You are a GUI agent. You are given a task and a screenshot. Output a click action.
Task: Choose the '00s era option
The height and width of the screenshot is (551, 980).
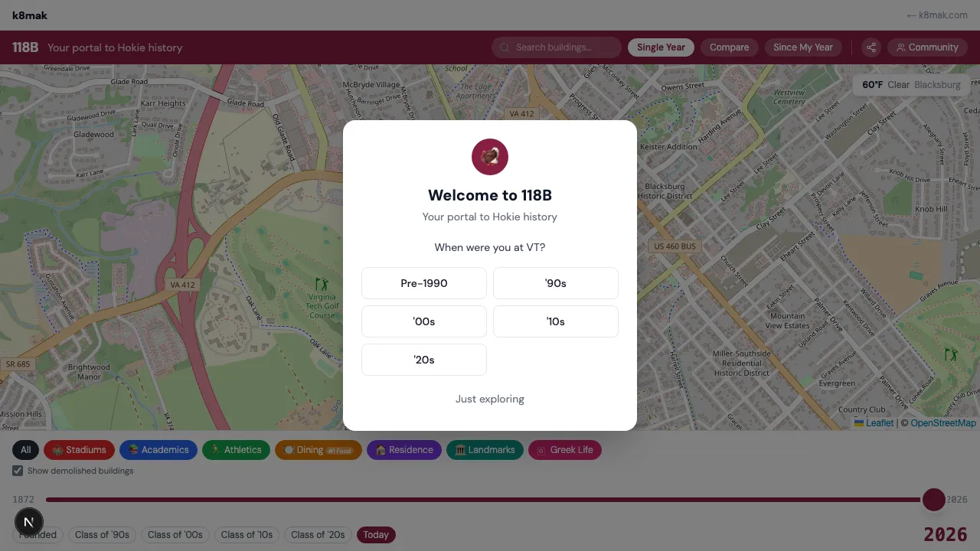click(424, 321)
